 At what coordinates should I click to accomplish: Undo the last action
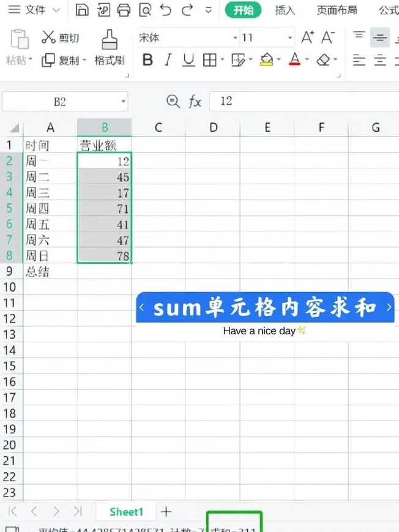click(166, 10)
